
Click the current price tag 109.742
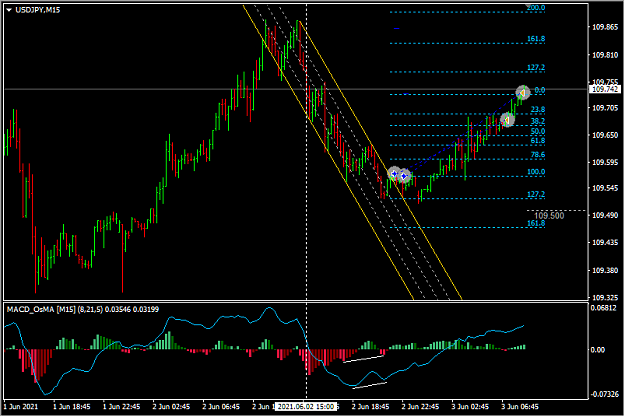(x=605, y=89)
